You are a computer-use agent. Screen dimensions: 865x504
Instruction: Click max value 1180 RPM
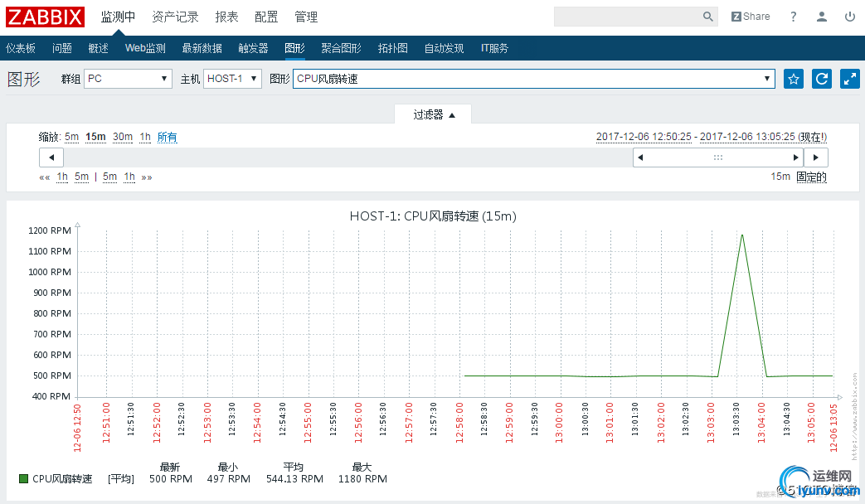click(x=362, y=479)
